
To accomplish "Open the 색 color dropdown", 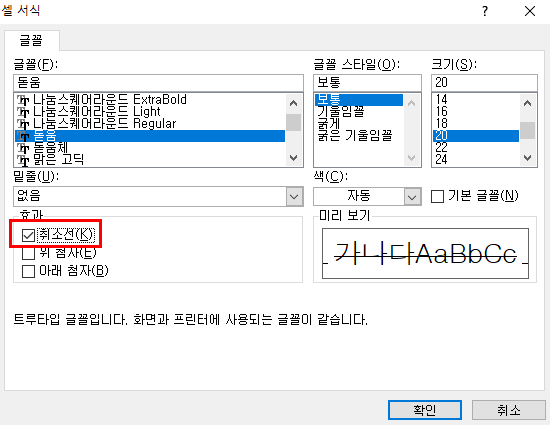I will click(412, 196).
